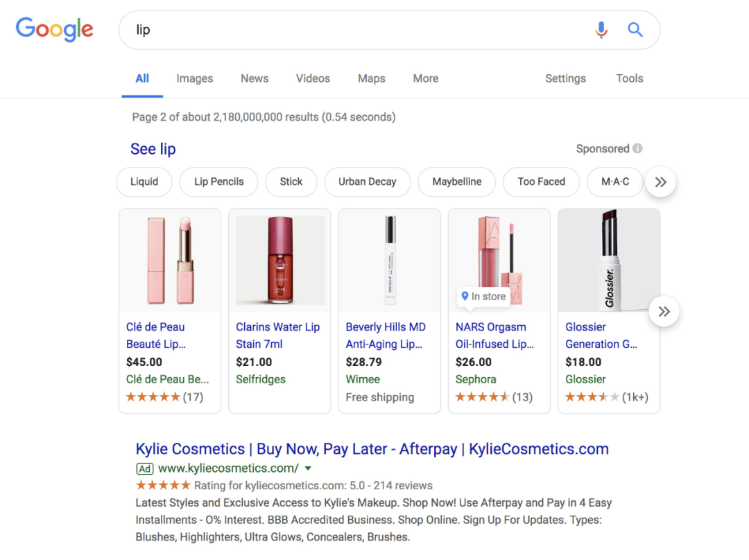Show more products with carousel arrow
The height and width of the screenshot is (560, 749).
(x=664, y=311)
